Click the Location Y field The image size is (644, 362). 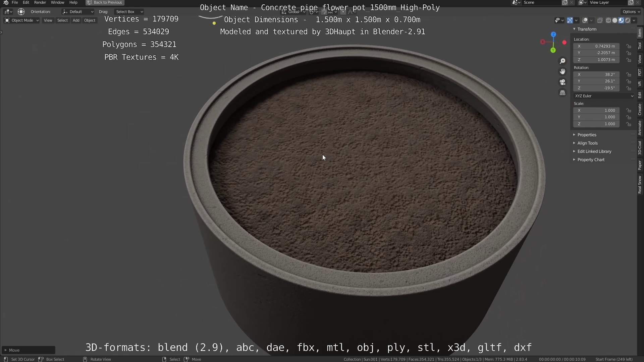click(x=596, y=53)
